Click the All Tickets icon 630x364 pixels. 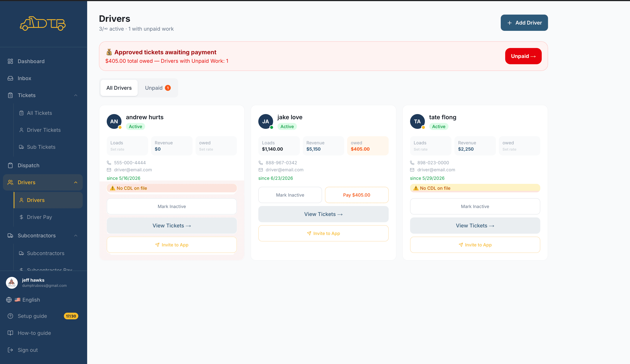click(x=21, y=113)
